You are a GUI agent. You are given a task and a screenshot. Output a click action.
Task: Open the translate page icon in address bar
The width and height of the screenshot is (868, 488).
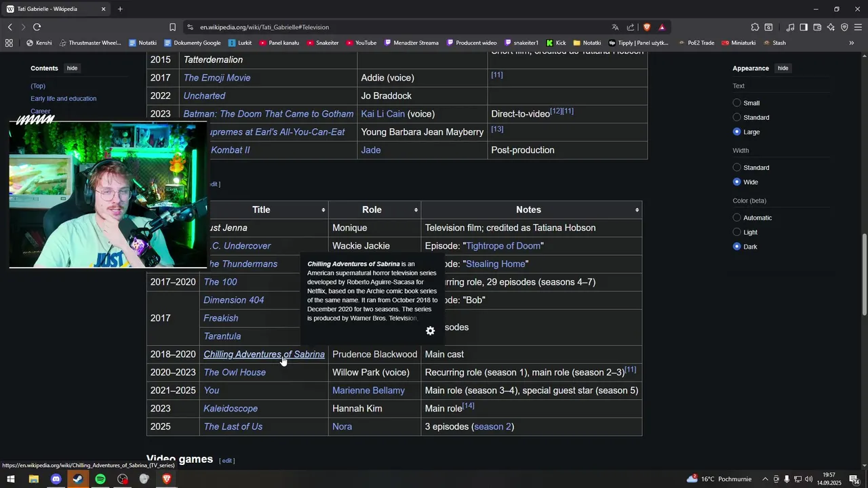coord(615,27)
